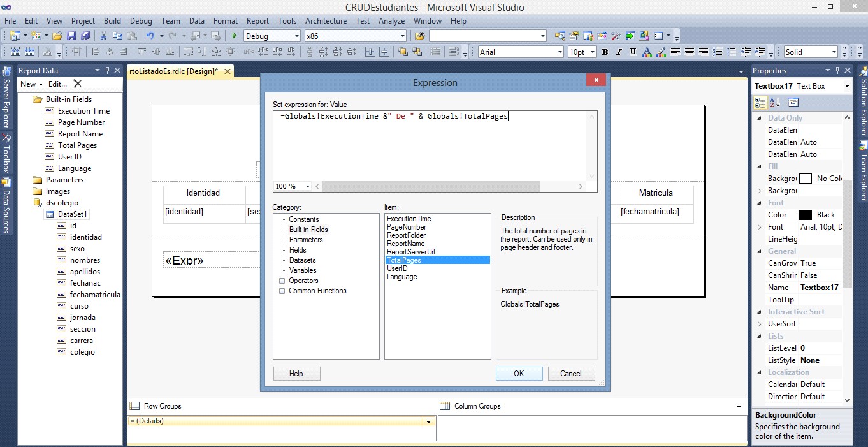Select center alignment in the formatting toolbar

[690, 52]
